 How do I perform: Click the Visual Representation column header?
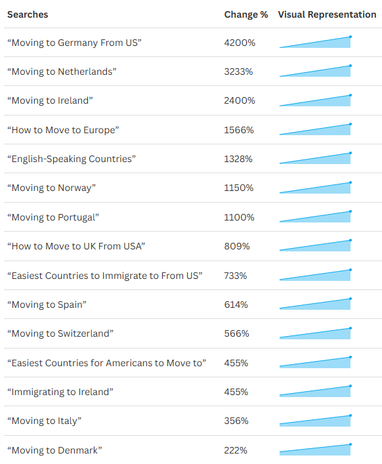pos(327,14)
